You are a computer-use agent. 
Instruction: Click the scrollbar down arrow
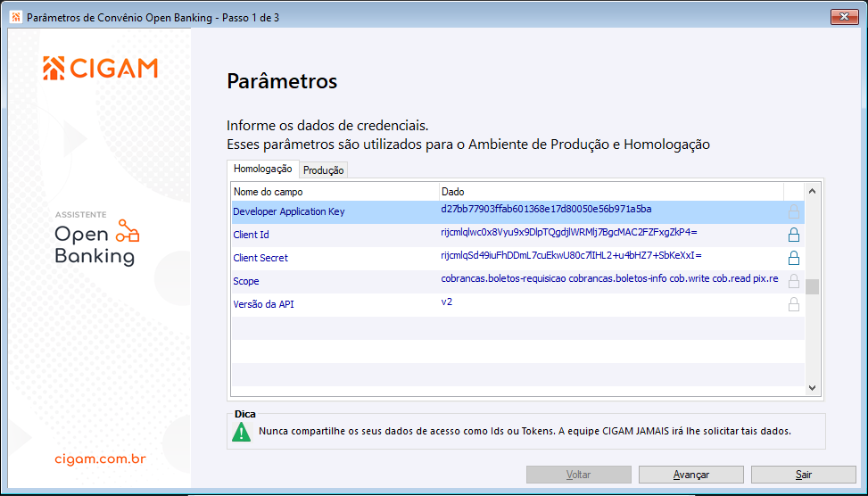[812, 388]
